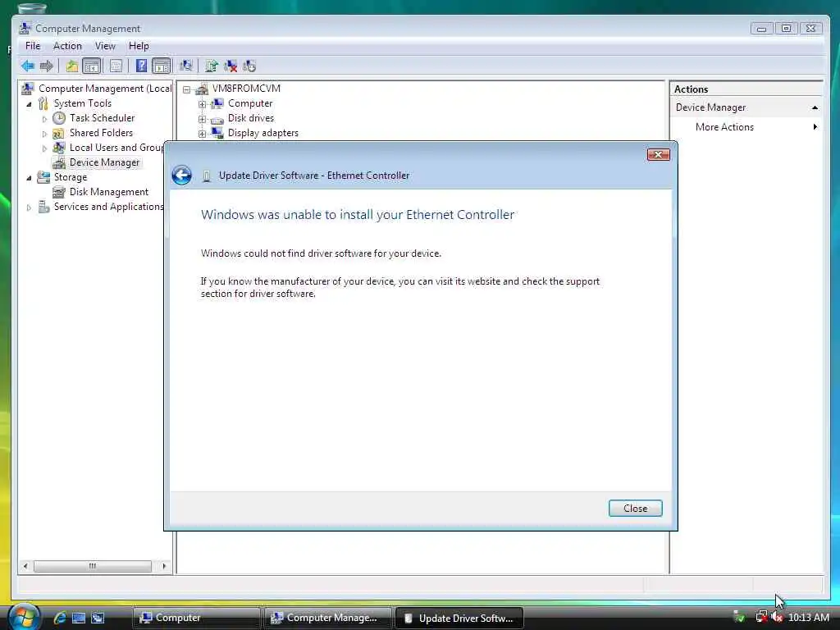Image resolution: width=840 pixels, height=630 pixels.
Task: Click Update Driver Software toolbar icon
Action: [x=212, y=66]
